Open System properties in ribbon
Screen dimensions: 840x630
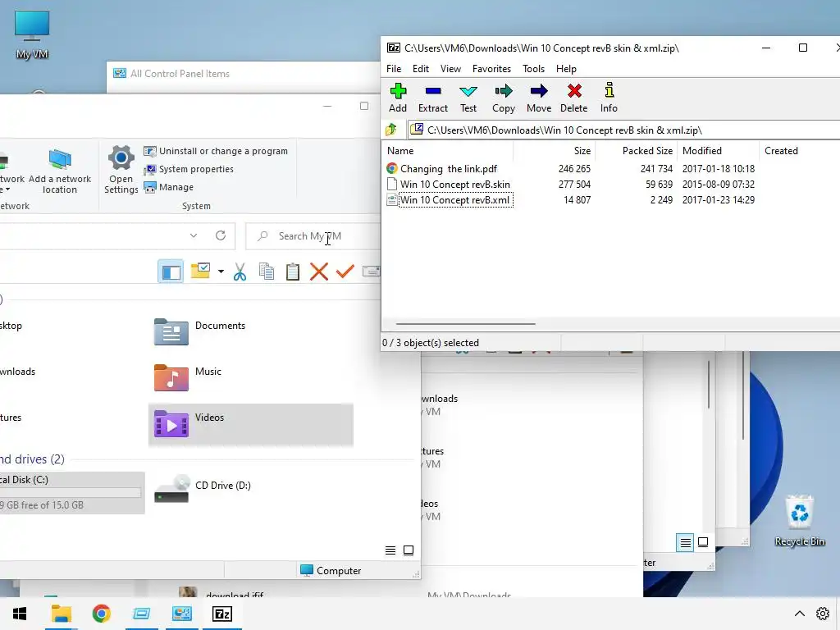point(189,169)
